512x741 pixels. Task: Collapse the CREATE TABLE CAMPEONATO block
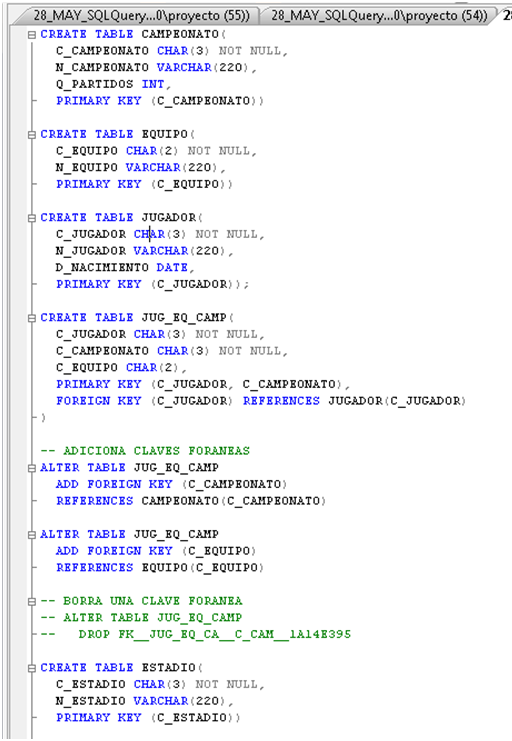(32, 34)
